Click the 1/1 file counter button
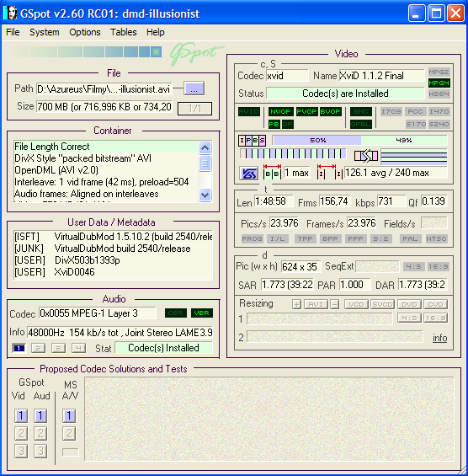The height and width of the screenshot is (476, 468). click(x=194, y=109)
